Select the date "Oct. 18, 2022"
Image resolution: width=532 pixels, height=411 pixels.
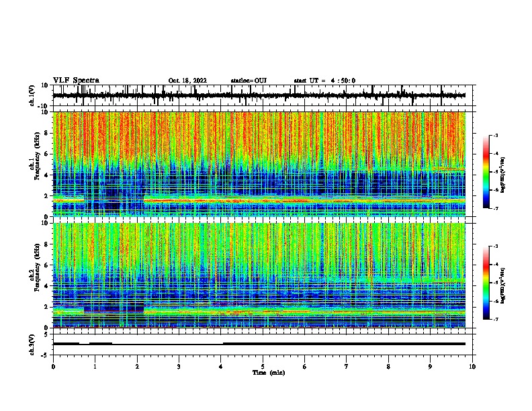pos(187,81)
